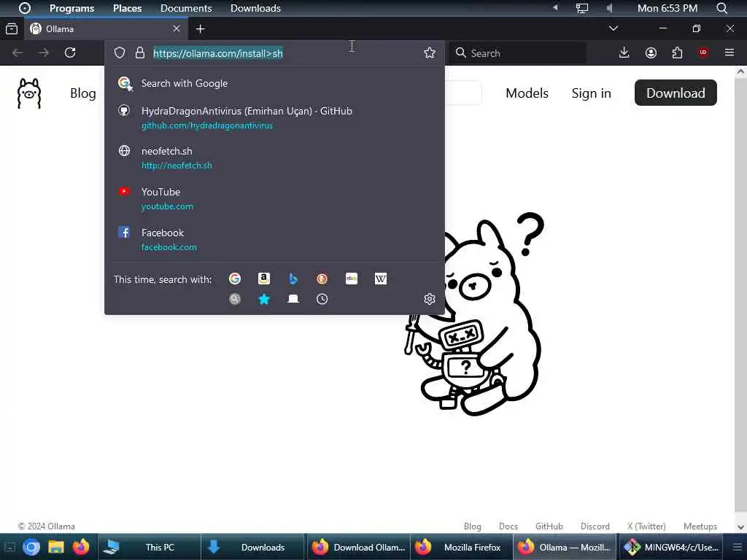Viewport: 747px width, 560px height.
Task: Reload the current Ollama page
Action: click(70, 52)
